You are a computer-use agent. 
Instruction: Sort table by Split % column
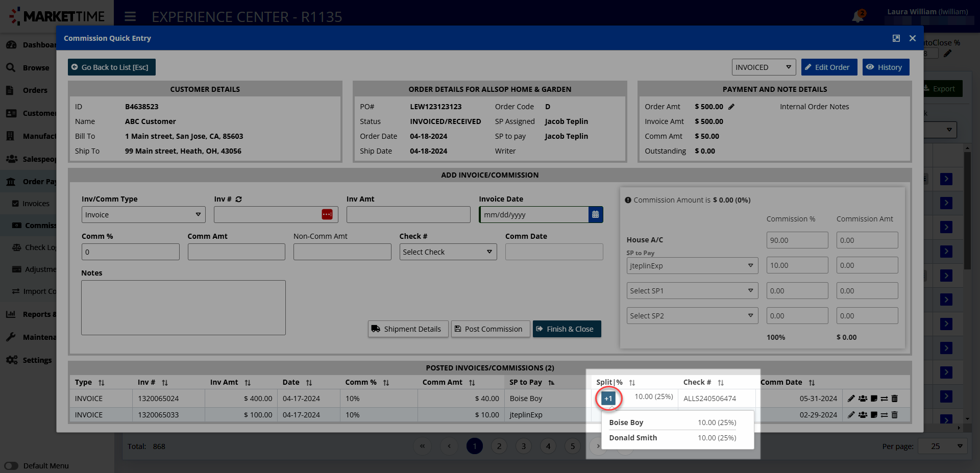tap(632, 383)
